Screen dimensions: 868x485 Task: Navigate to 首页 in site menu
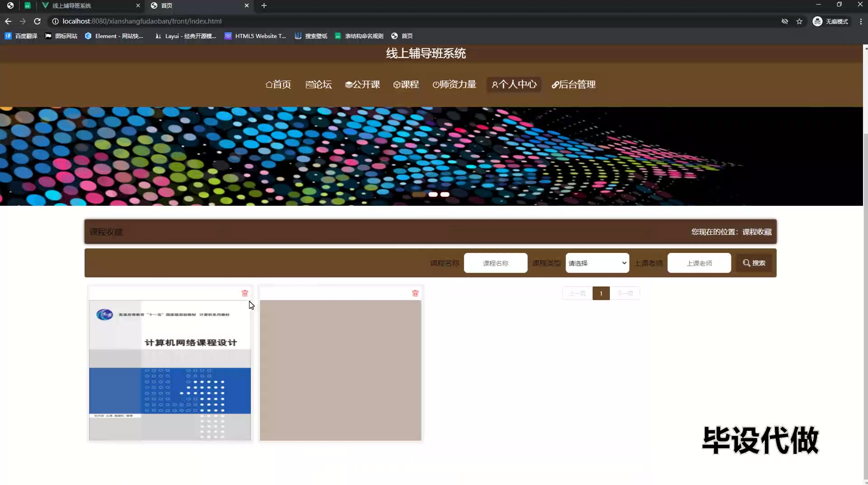coord(278,85)
